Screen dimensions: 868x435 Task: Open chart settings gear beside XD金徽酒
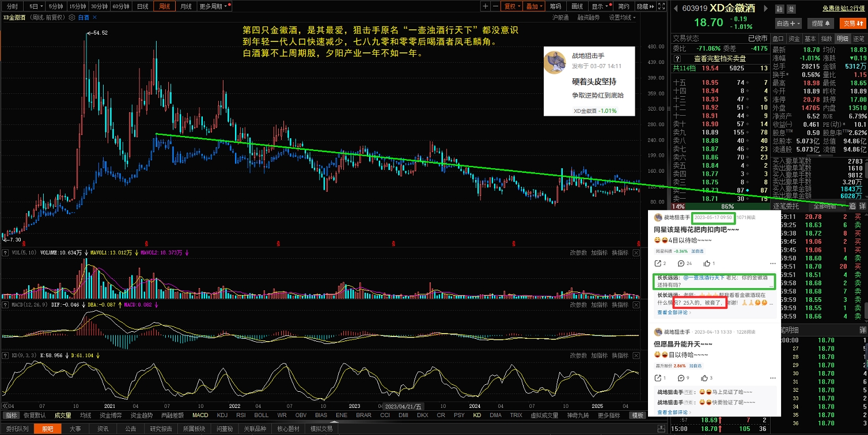tap(71, 17)
